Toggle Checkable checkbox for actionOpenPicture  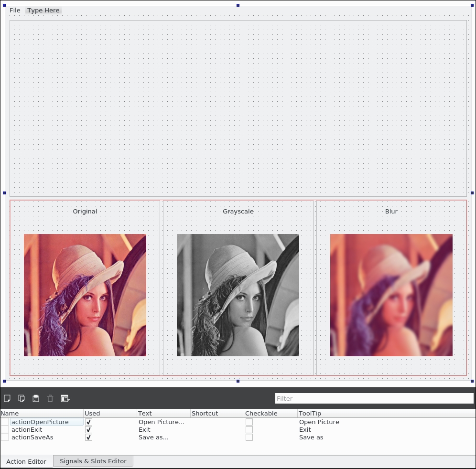[249, 422]
